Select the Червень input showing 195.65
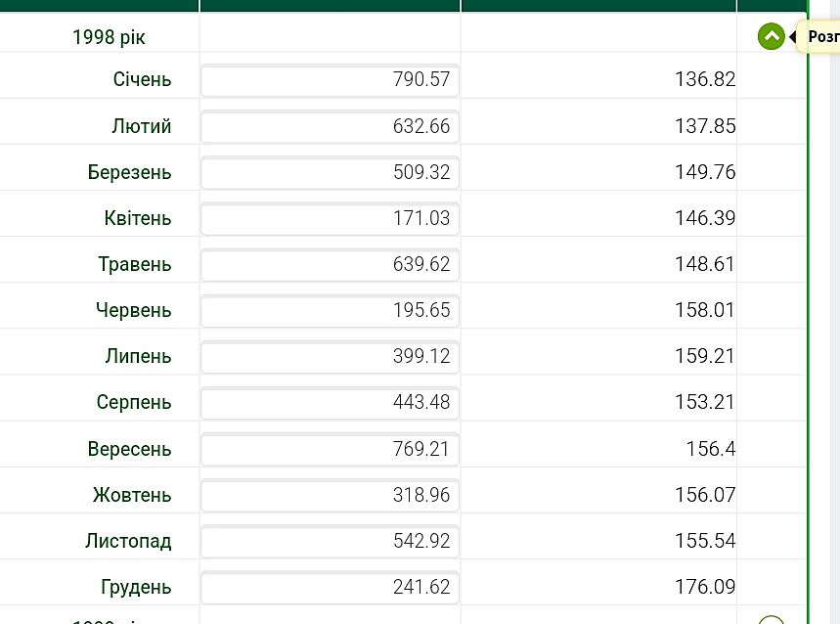This screenshot has height=624, width=840. click(x=330, y=310)
